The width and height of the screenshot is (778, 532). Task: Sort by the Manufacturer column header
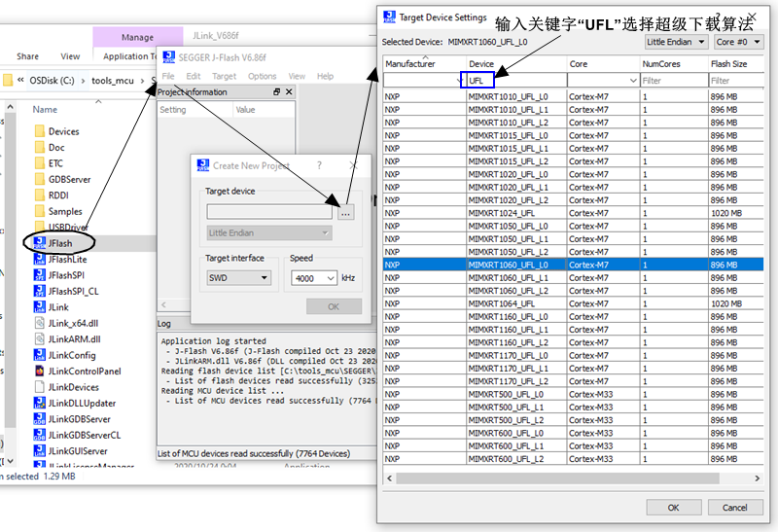pyautogui.click(x=425, y=63)
